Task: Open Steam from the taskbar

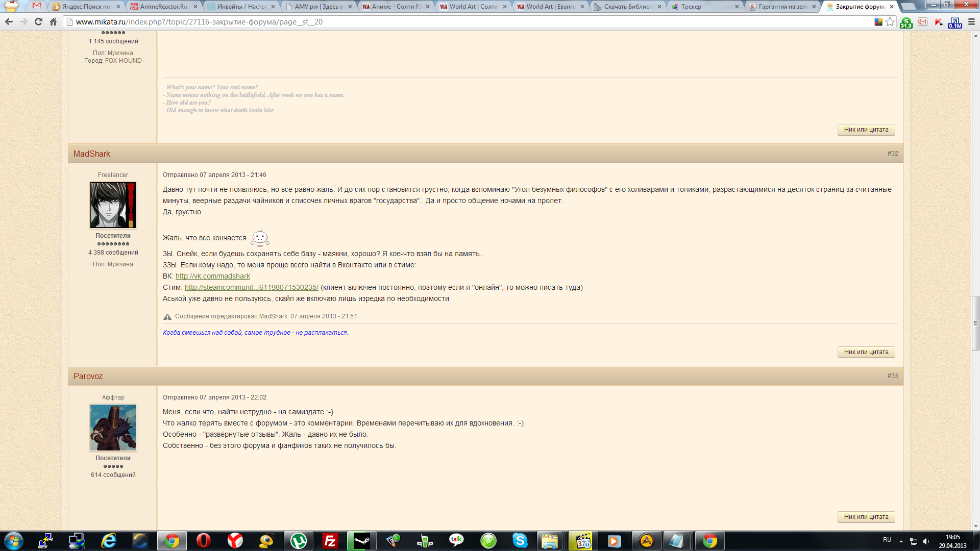Action: coord(361,541)
